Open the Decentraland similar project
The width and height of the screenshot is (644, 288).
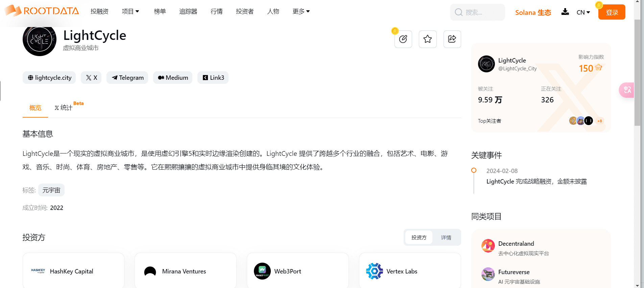tap(516, 244)
